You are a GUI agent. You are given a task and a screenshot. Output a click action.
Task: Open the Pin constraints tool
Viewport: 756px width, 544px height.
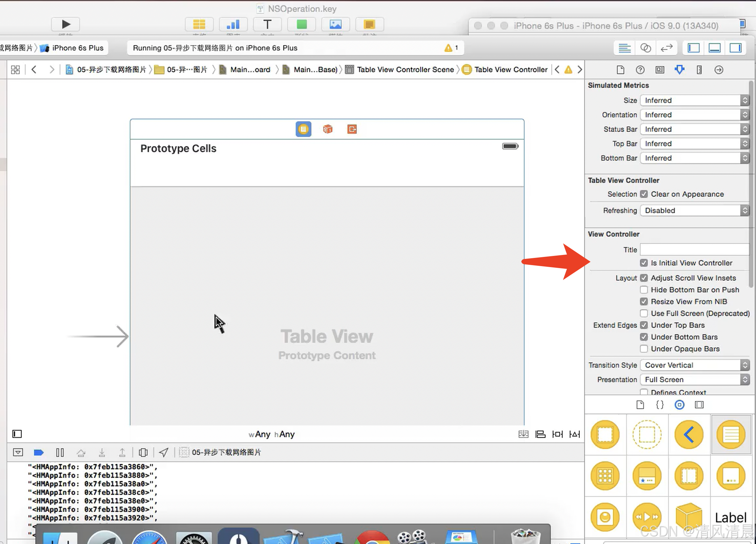(x=557, y=434)
